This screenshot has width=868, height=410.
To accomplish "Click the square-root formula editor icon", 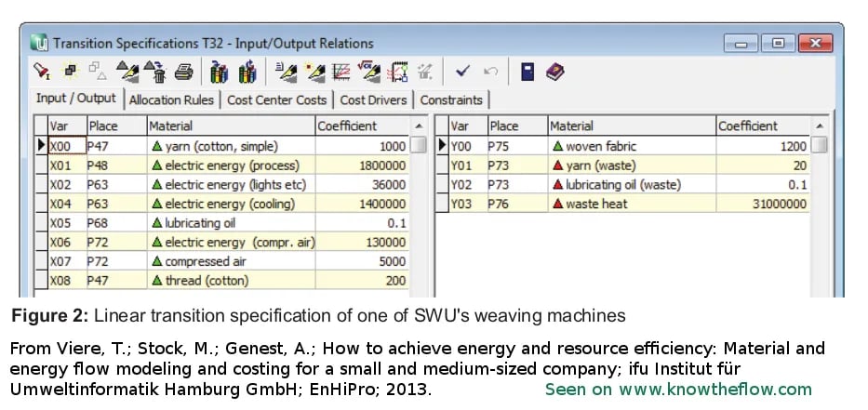I will (x=368, y=72).
